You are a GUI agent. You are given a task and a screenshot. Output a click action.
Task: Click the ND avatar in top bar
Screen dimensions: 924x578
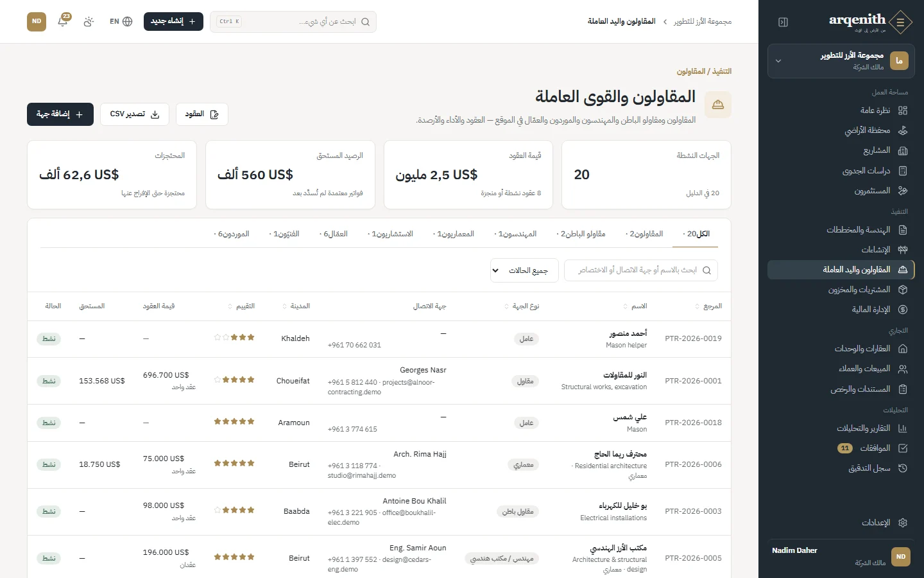(37, 21)
